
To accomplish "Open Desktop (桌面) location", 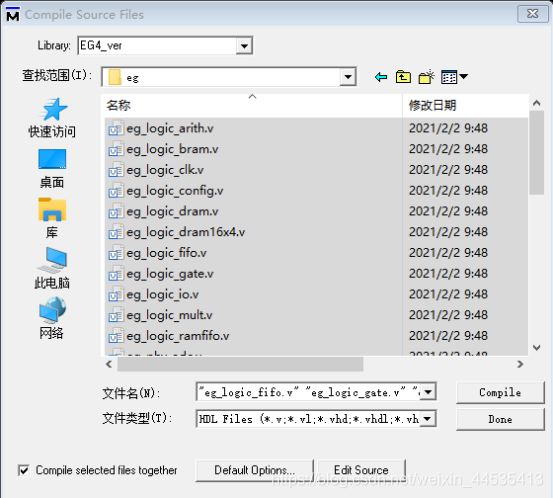I will pos(52,169).
